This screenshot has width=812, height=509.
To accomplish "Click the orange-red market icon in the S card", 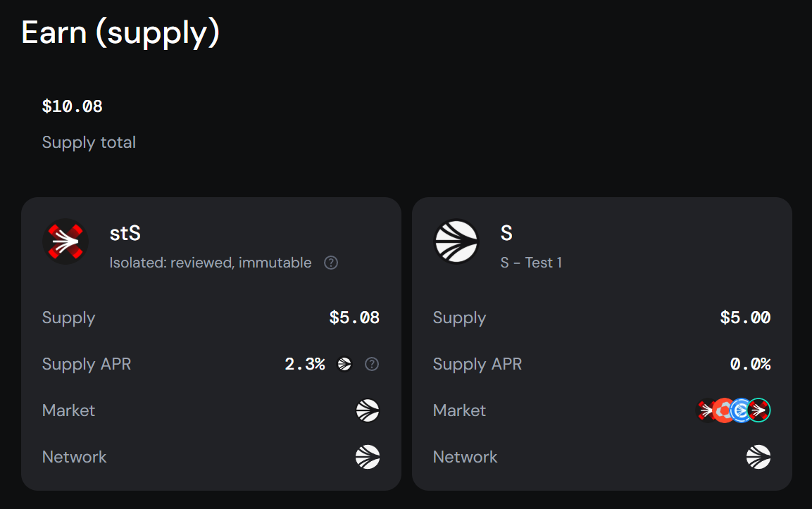I will (723, 410).
